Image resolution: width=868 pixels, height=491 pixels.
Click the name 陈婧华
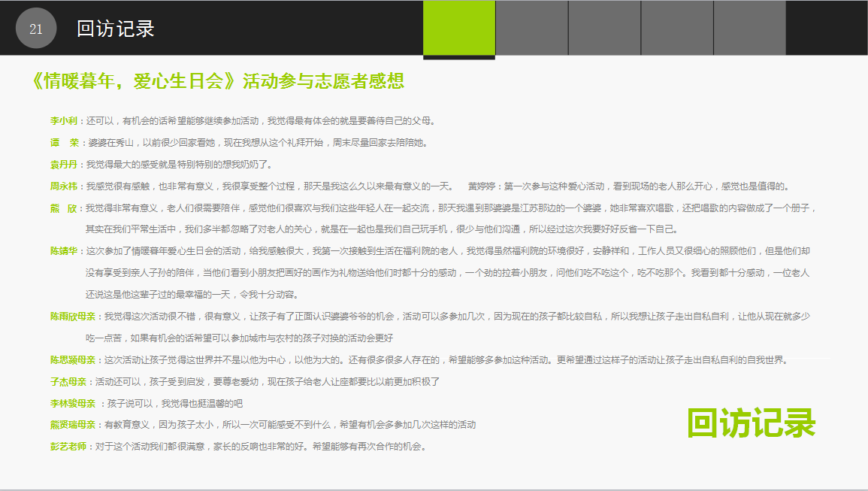point(64,251)
